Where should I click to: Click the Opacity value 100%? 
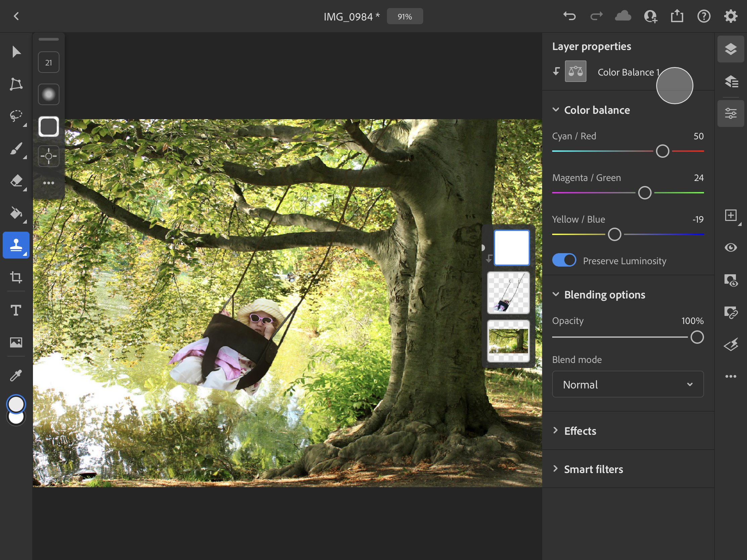[x=692, y=321]
